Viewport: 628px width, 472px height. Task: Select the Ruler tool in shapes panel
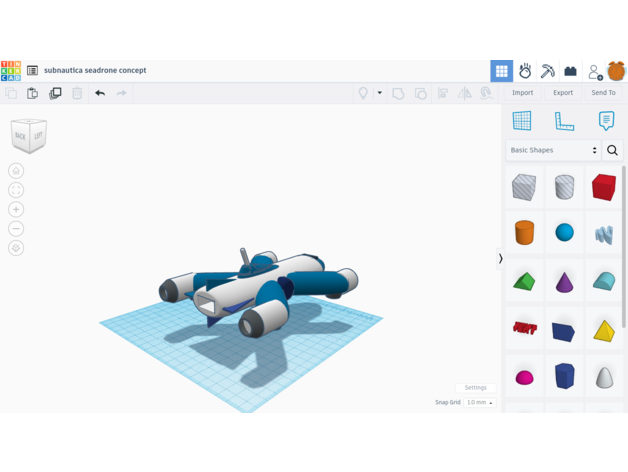(x=564, y=121)
